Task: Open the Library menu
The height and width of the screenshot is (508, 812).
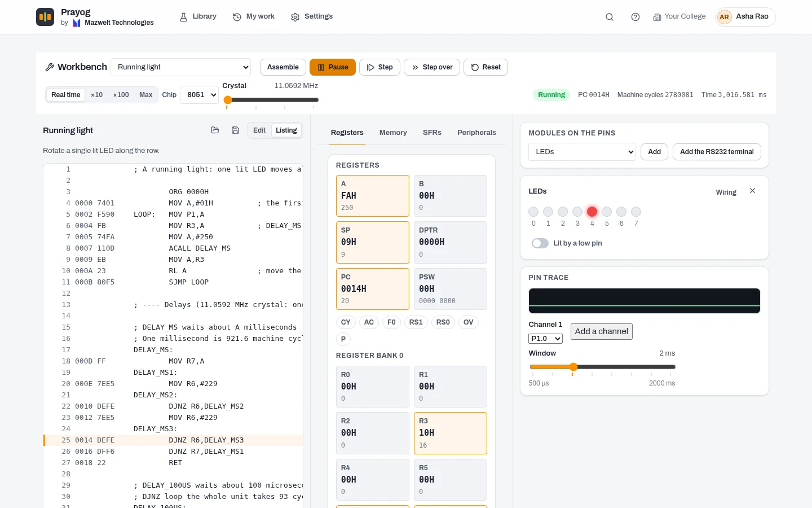Action: pyautogui.click(x=198, y=17)
